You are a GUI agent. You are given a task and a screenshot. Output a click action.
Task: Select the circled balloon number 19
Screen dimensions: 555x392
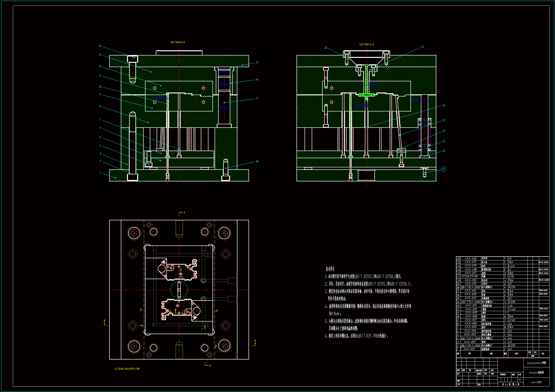[x=443, y=169]
